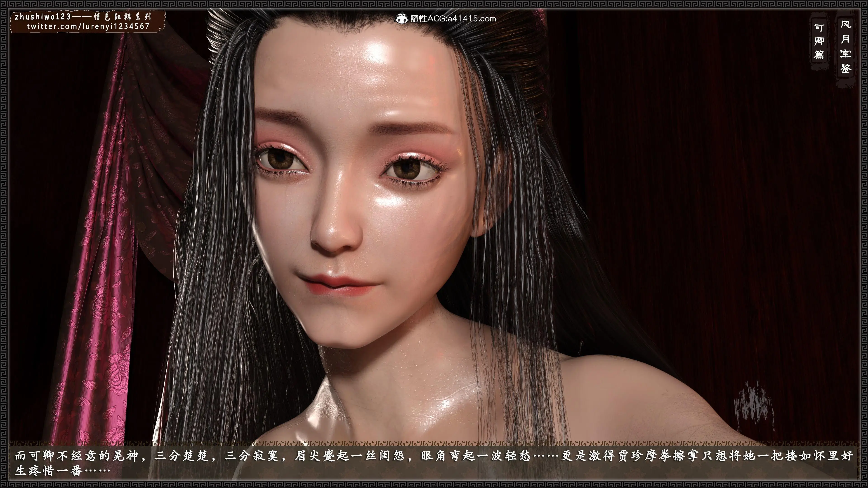Click the a41415.com watermark text
This screenshot has height=488, width=868.
tap(472, 19)
